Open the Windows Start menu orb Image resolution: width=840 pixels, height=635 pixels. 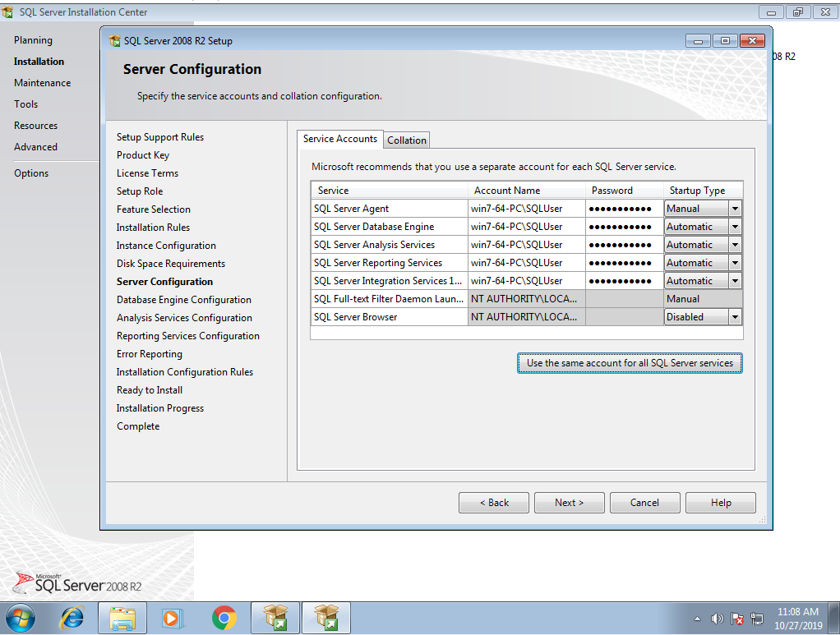tap(20, 617)
